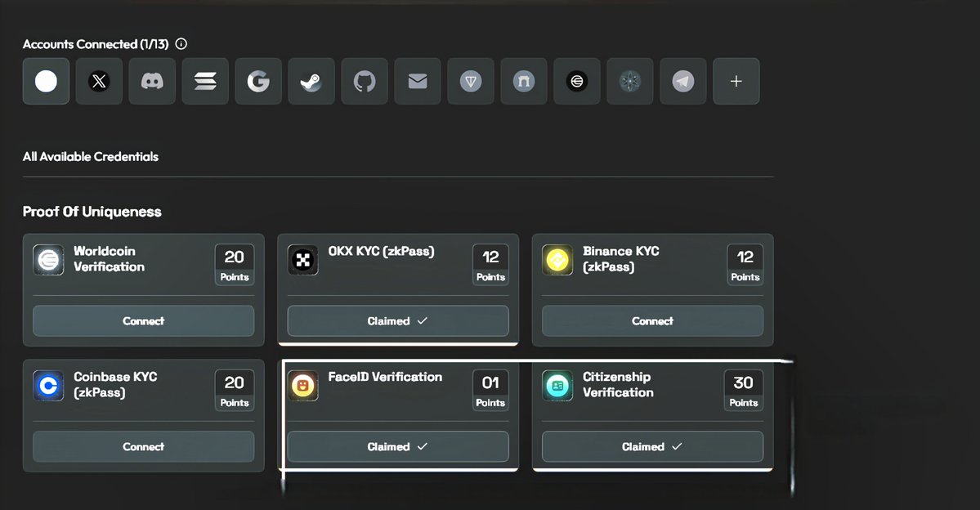Click Claimed button under Citizenship Verification
This screenshot has height=510, width=980.
click(652, 446)
